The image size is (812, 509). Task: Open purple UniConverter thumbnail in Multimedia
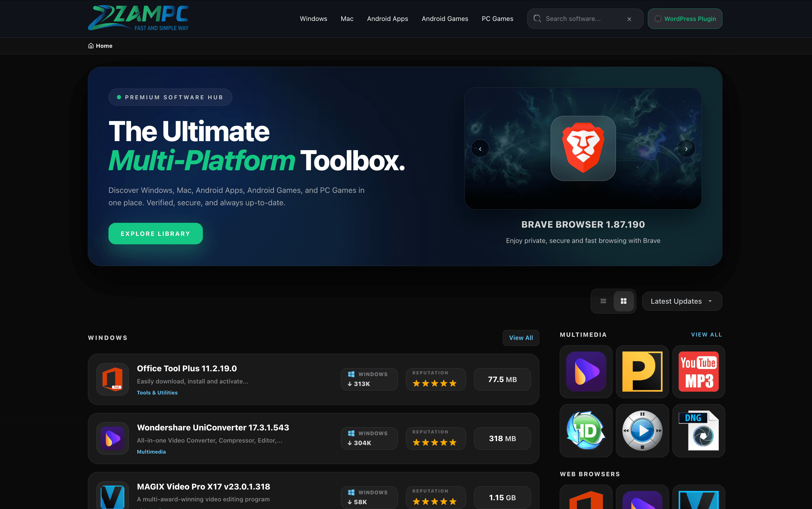[x=586, y=372]
